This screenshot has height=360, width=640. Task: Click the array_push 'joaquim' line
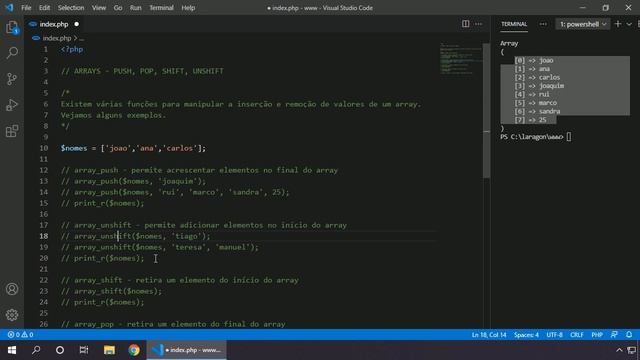click(x=133, y=181)
